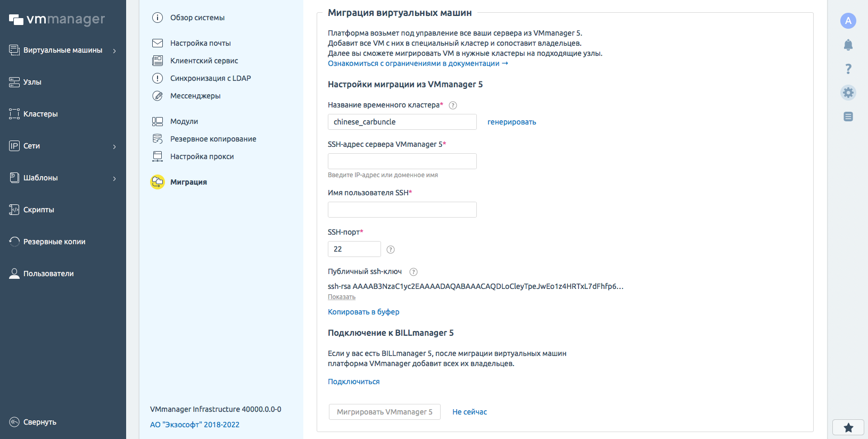868x439 pixels.
Task: Open the task list icon below gear
Action: (x=848, y=117)
